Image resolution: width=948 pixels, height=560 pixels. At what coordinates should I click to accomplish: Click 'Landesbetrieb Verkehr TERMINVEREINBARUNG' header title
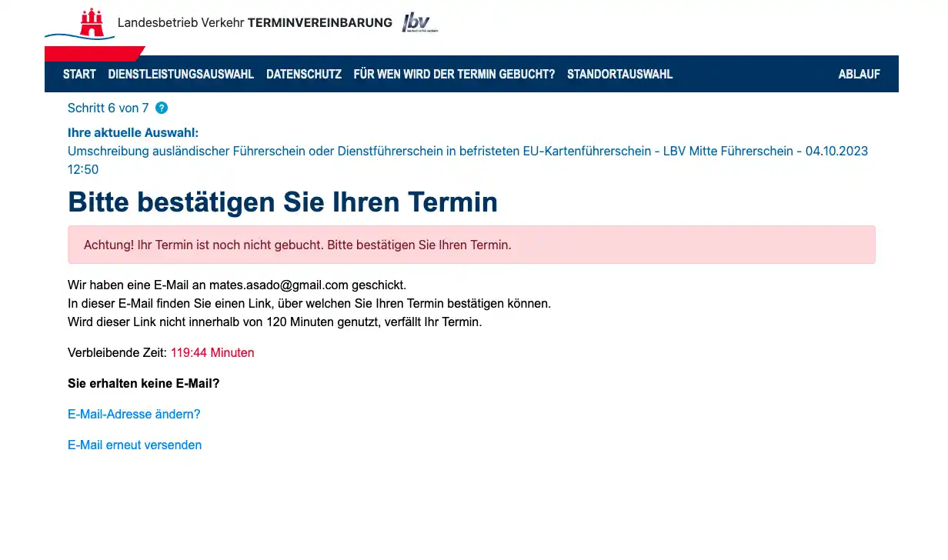coord(255,23)
